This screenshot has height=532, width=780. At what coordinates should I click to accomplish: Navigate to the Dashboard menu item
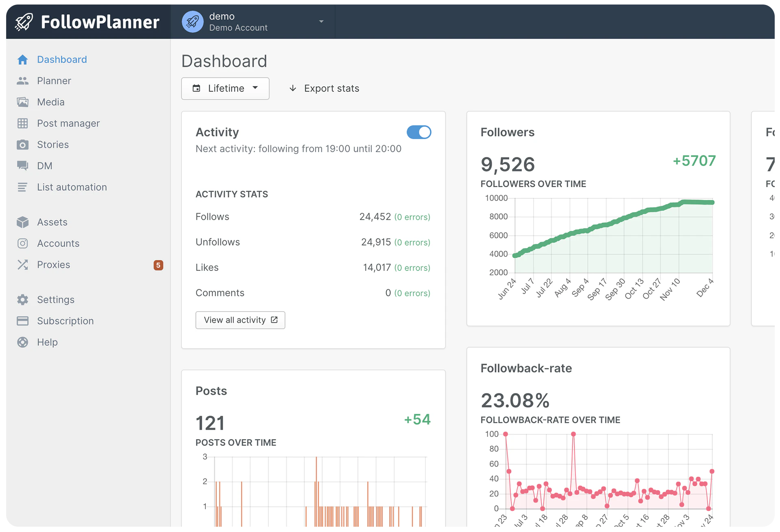tap(62, 59)
